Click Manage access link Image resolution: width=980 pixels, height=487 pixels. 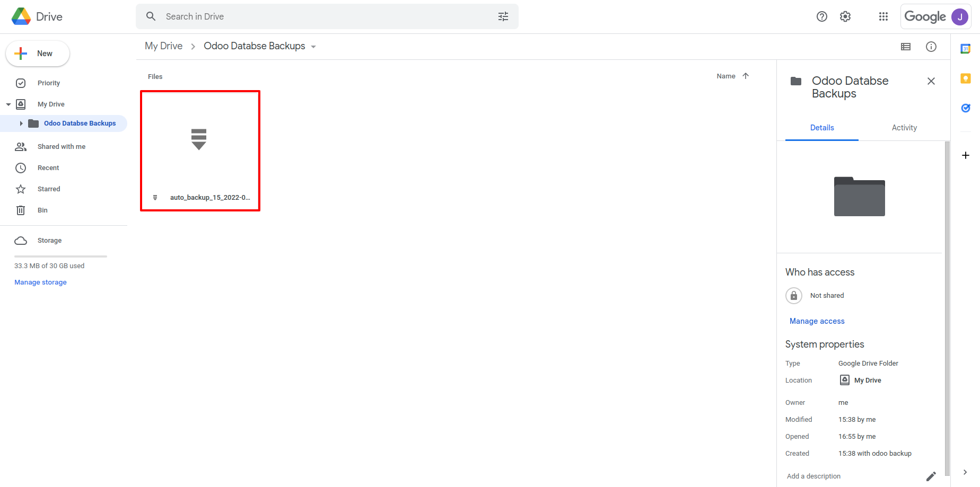click(x=817, y=321)
